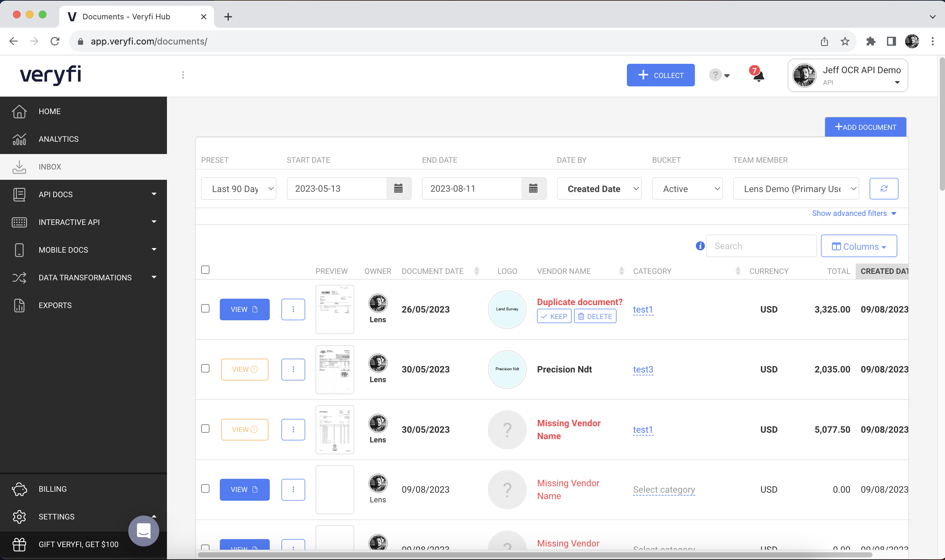Open row actions menu for Precision Ndt
The image size is (945, 560).
coord(293,370)
